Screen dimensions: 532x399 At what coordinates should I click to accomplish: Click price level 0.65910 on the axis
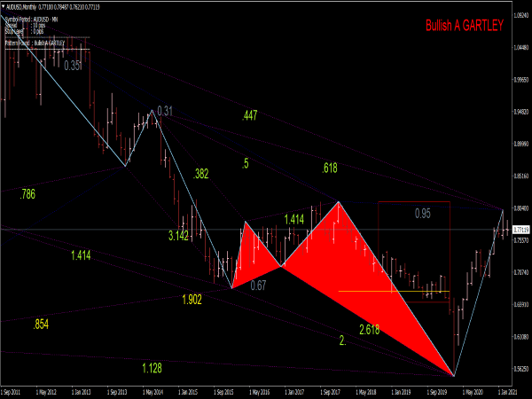521,305
